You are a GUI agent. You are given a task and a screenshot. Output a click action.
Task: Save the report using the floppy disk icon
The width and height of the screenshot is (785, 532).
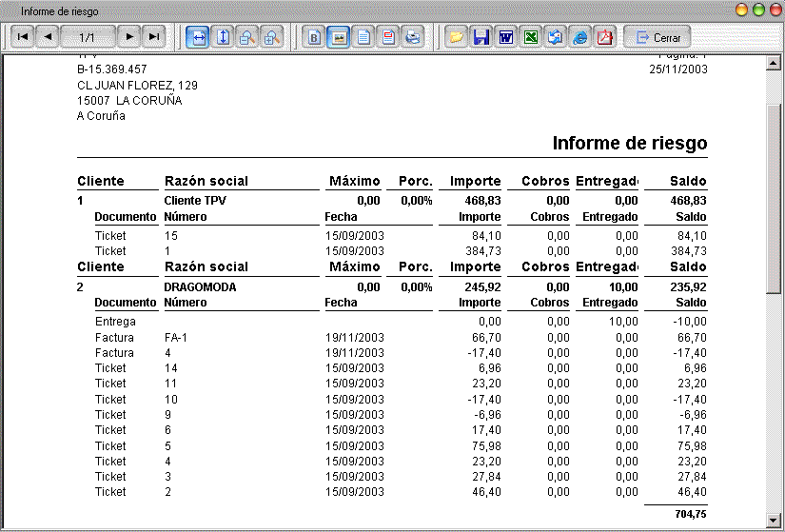click(481, 37)
